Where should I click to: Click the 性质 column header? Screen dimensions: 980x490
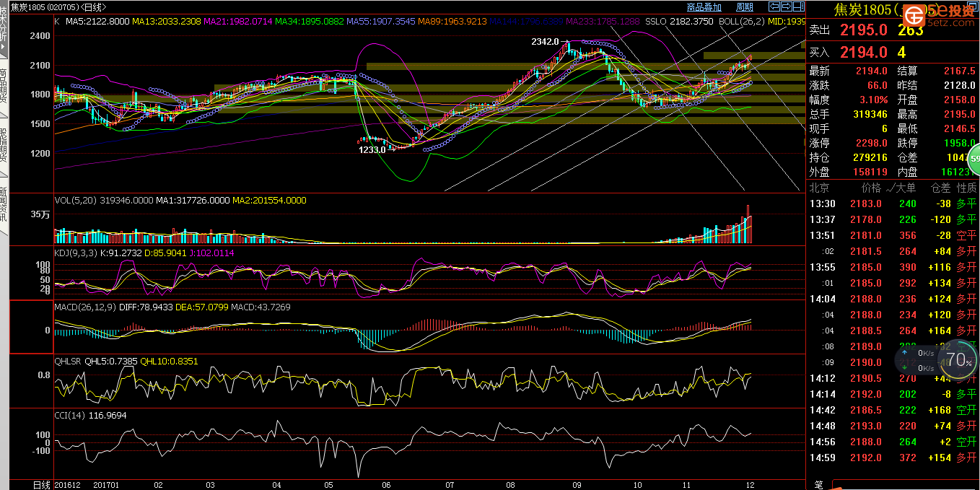click(966, 188)
